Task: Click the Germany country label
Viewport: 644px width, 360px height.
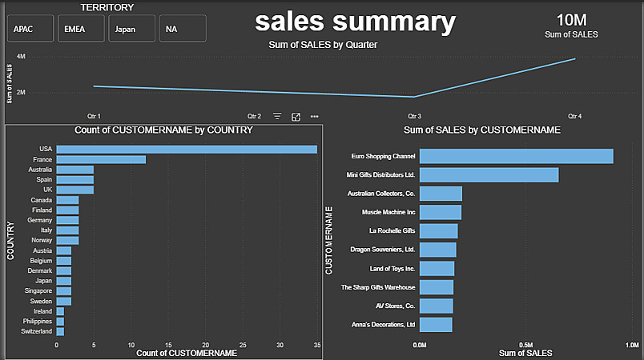Action: coord(39,220)
